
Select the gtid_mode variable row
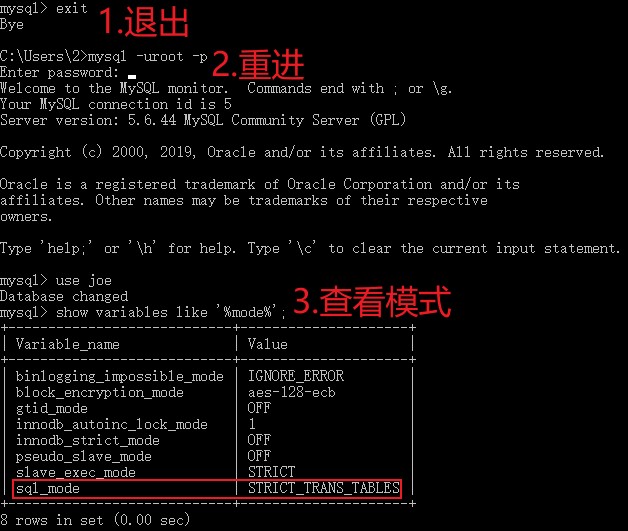[x=208, y=408]
